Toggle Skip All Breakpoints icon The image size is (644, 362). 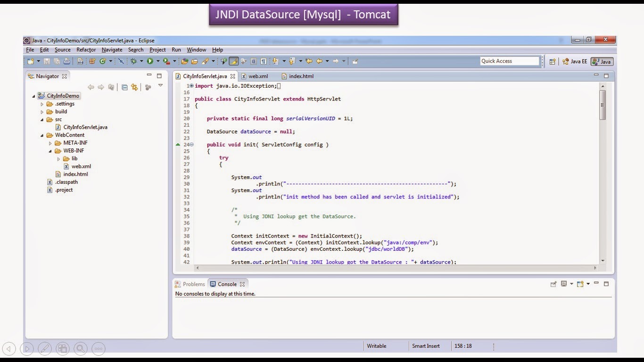[121, 61]
